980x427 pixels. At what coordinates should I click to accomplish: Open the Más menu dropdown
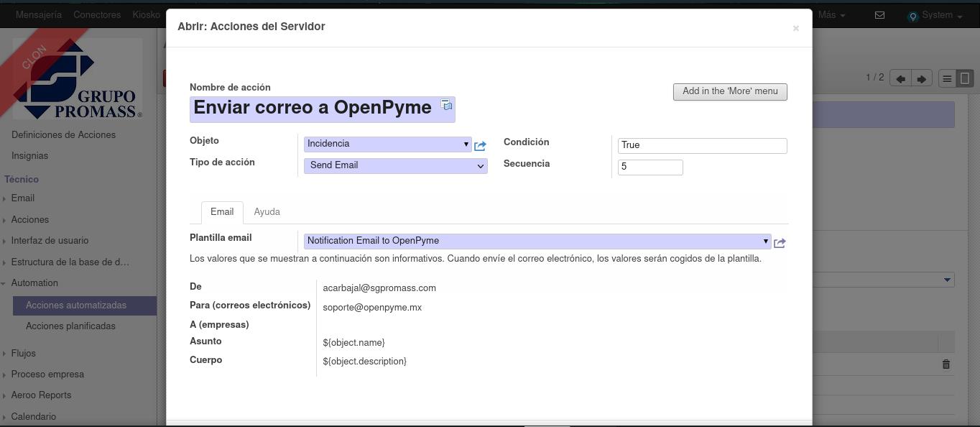(831, 15)
